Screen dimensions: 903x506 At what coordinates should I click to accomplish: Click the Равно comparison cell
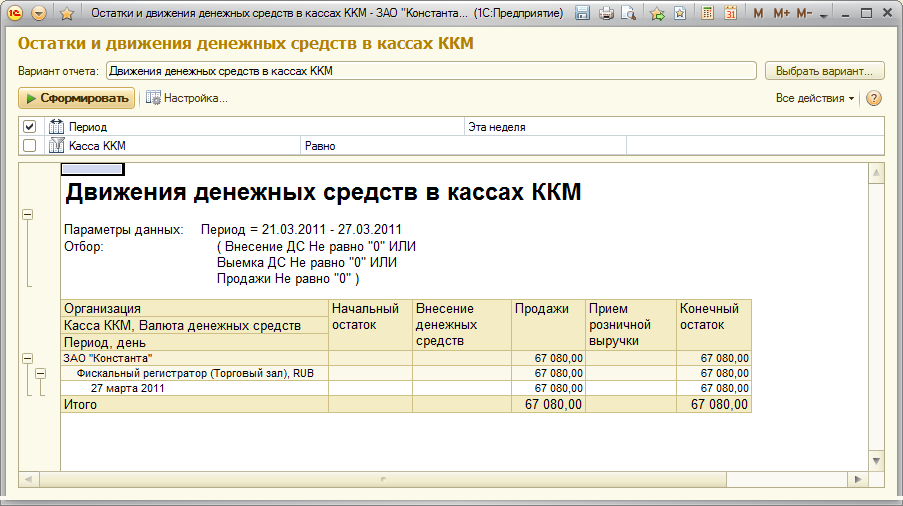pyautogui.click(x=463, y=146)
